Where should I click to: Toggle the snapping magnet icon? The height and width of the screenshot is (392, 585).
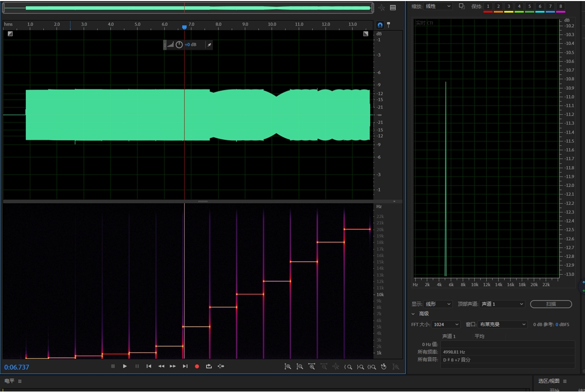click(x=380, y=25)
